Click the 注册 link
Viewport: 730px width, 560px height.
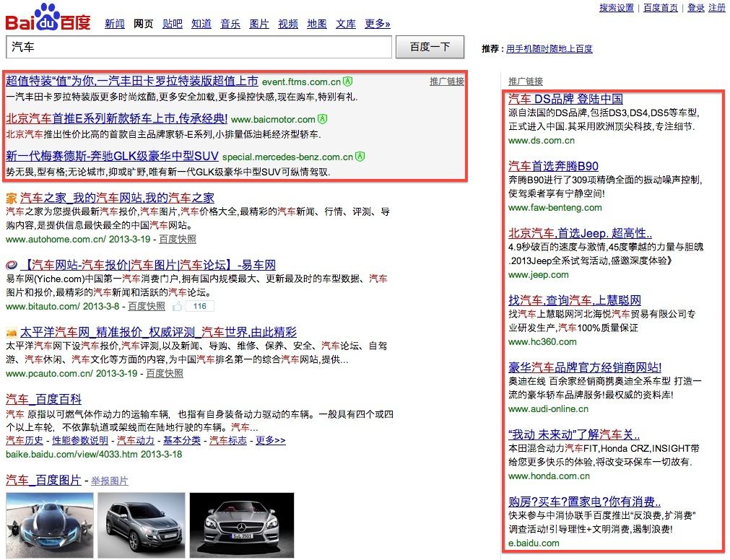tap(716, 8)
